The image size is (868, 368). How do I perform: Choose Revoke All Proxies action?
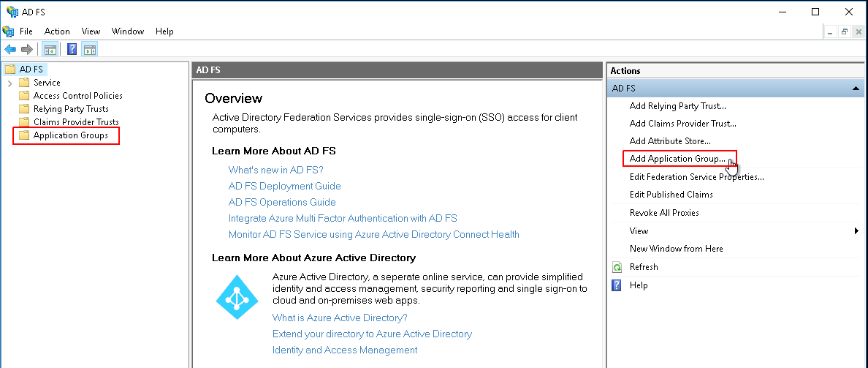(664, 213)
